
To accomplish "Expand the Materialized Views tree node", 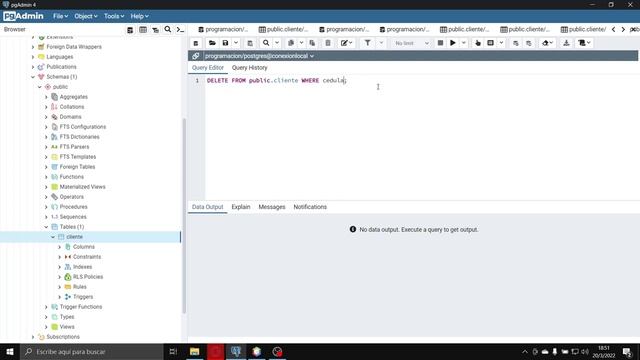I will (46, 187).
